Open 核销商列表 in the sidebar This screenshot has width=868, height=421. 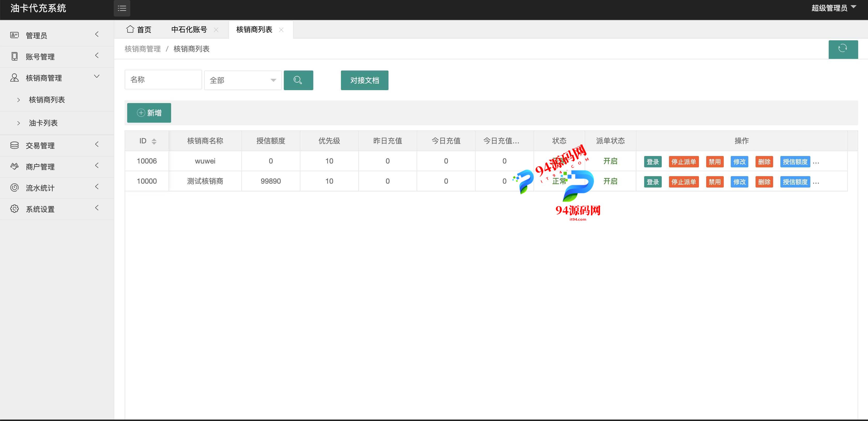(47, 100)
